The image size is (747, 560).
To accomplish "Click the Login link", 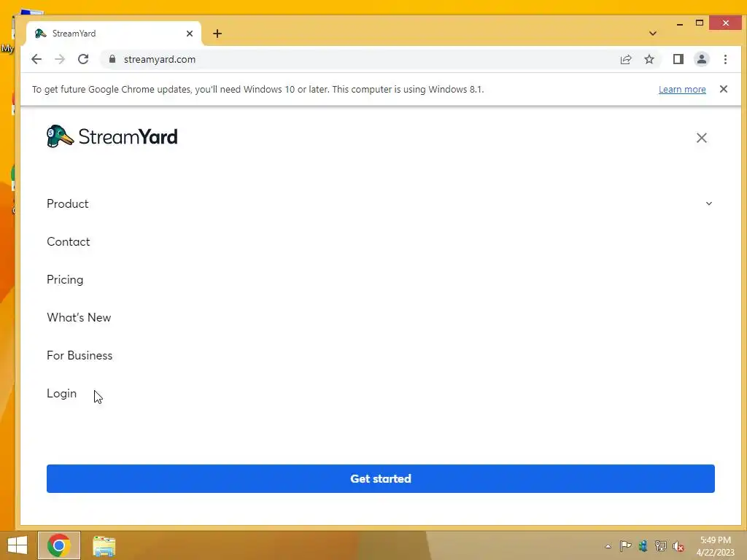I will coord(61,393).
